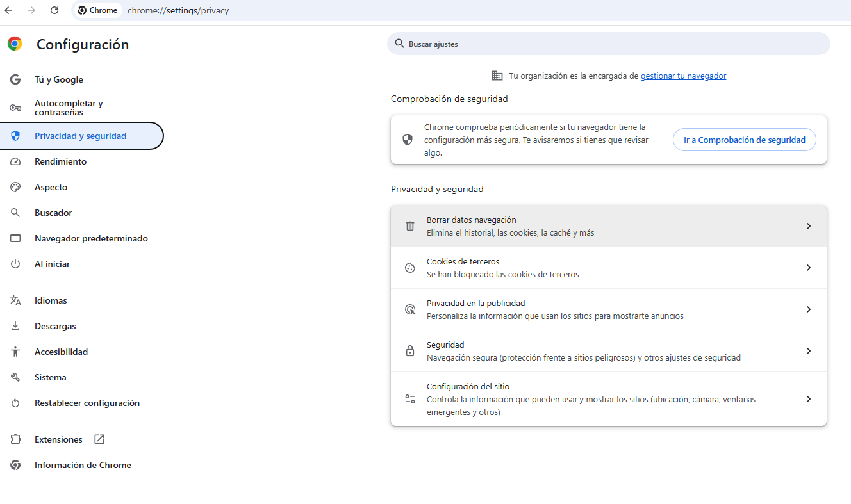Open Privacidad en la publicidad row title

476,303
